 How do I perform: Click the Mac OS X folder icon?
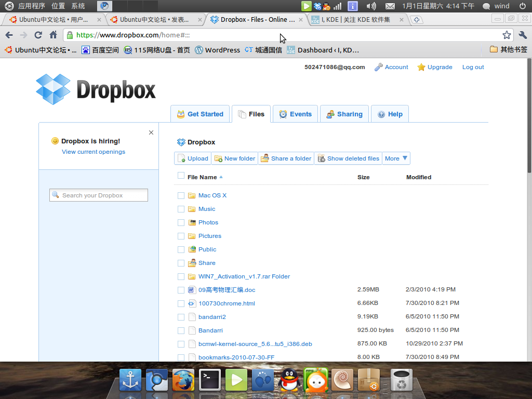coord(192,195)
